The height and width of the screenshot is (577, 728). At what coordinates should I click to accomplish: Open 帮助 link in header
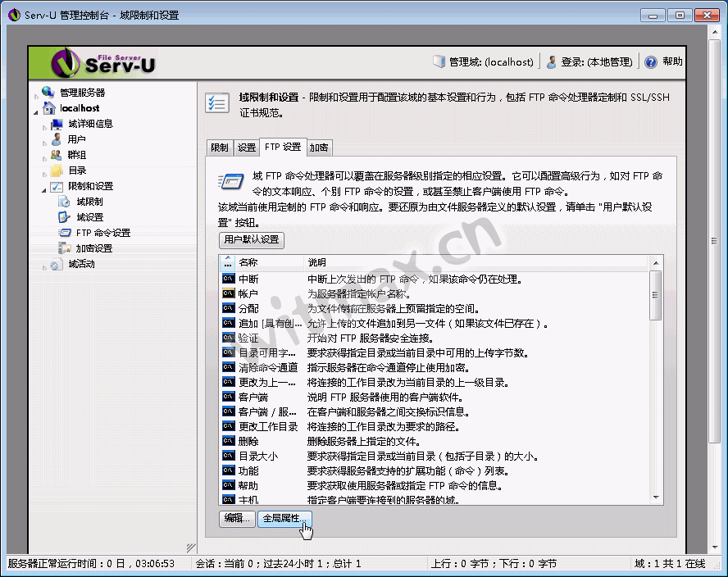[x=672, y=61]
